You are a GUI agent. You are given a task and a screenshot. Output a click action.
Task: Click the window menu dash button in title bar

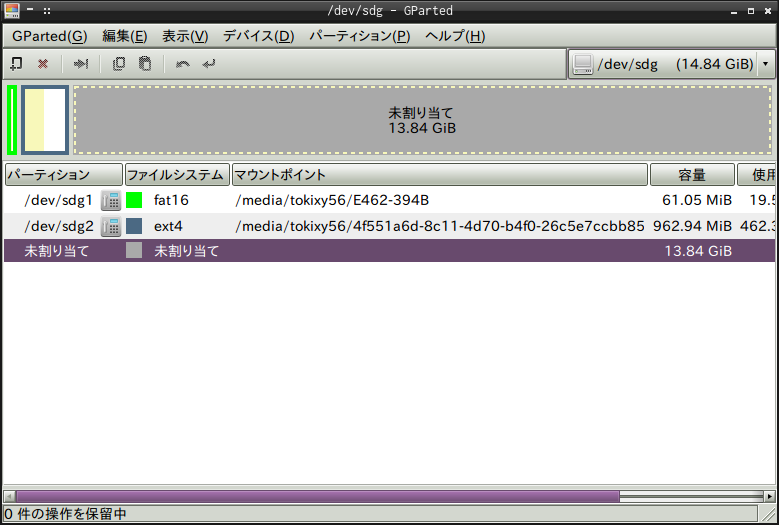[30, 9]
